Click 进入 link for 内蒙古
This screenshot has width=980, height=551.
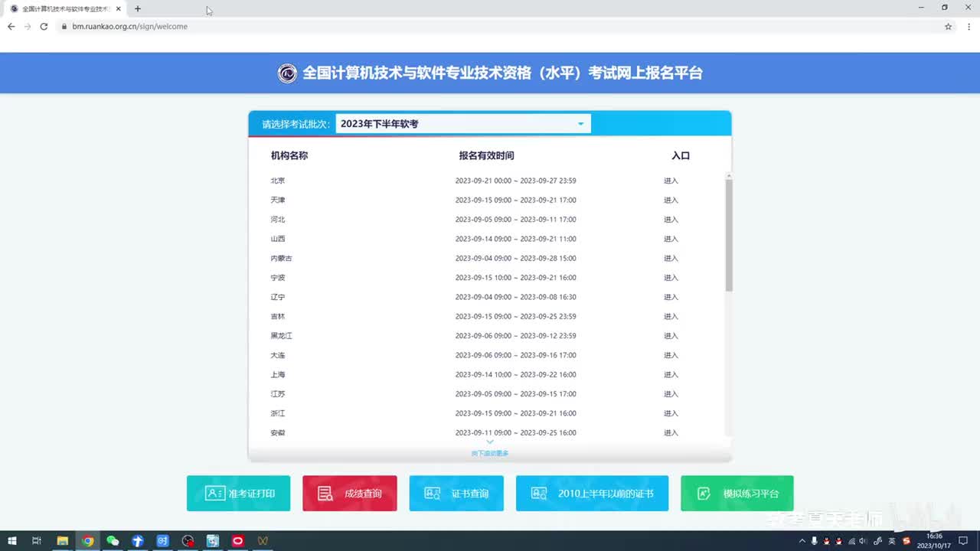pos(671,259)
